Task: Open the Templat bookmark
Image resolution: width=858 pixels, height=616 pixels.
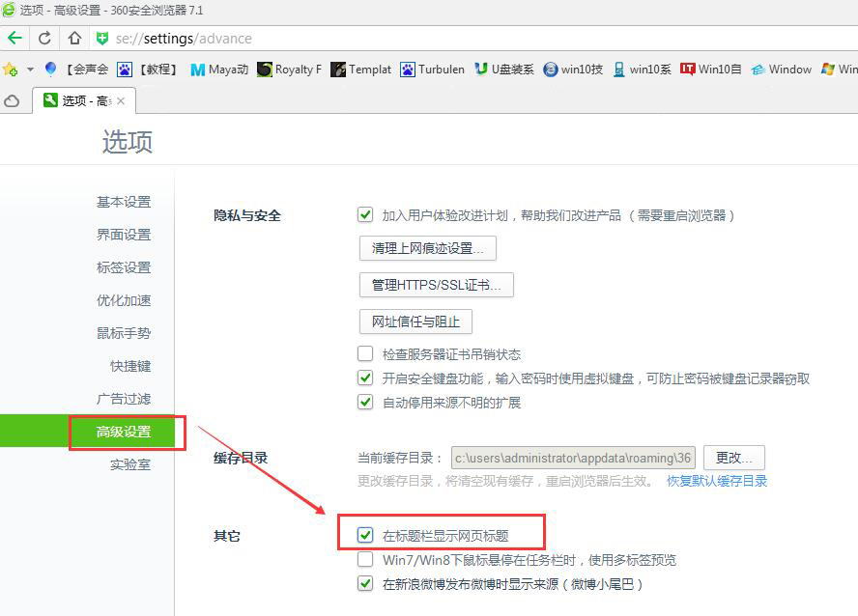Action: click(x=361, y=70)
